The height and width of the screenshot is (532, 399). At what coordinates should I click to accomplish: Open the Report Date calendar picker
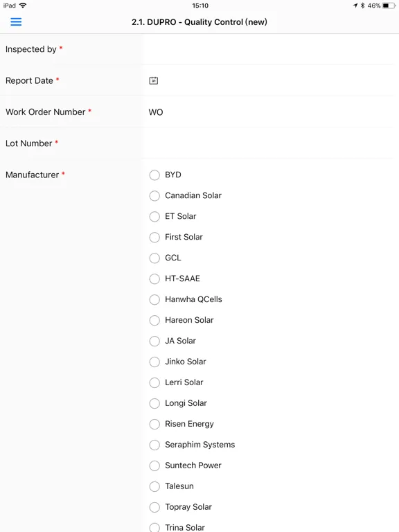pyautogui.click(x=153, y=80)
